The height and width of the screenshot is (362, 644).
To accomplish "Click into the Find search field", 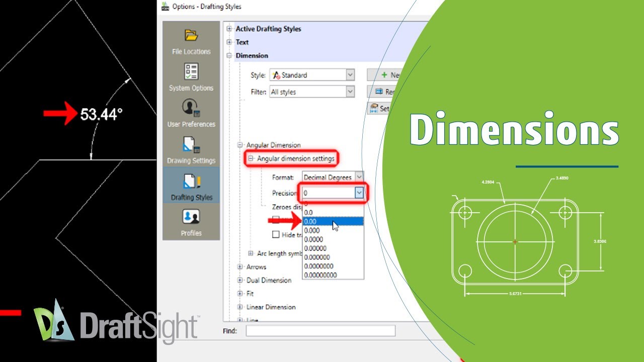I will point(320,331).
